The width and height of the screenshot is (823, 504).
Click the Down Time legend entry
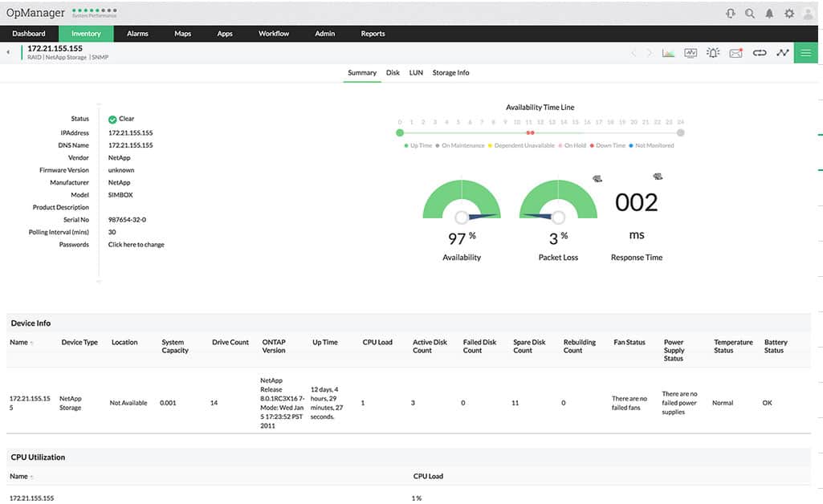pyautogui.click(x=608, y=146)
